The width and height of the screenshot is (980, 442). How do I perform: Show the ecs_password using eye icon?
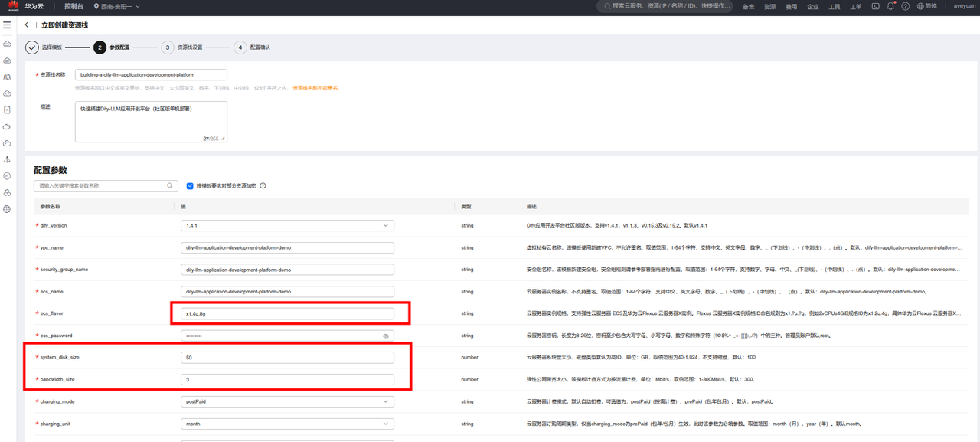point(386,336)
